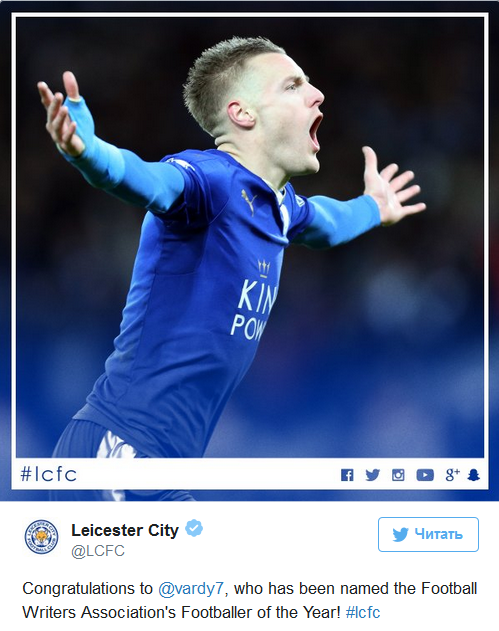The width and height of the screenshot is (499, 631).
Task: Open the #lcfc hashtag in tweet text
Action: [x=363, y=612]
